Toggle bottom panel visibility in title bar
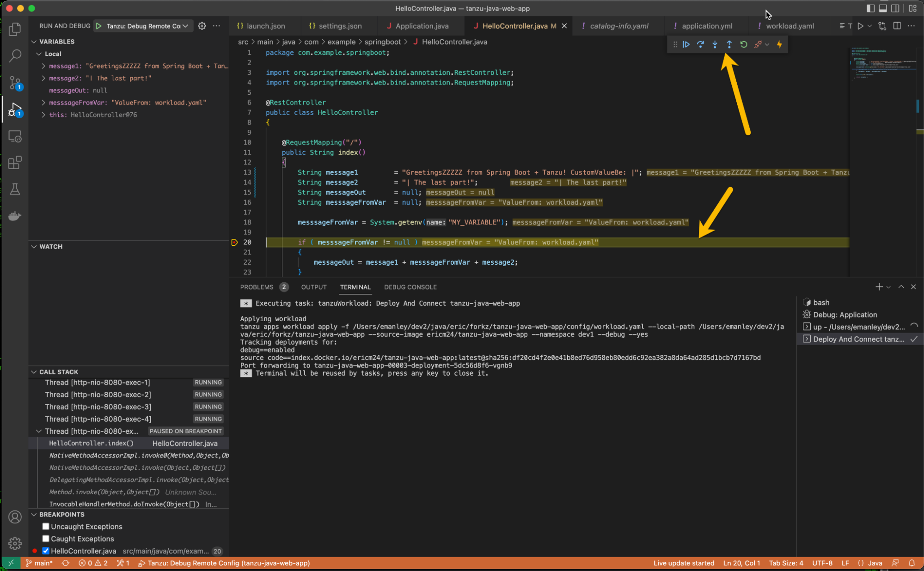The image size is (924, 571). point(883,8)
